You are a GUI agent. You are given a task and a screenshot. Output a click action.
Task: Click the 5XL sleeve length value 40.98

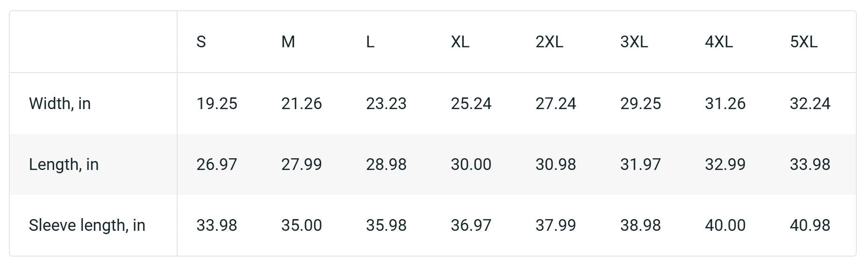point(810,225)
